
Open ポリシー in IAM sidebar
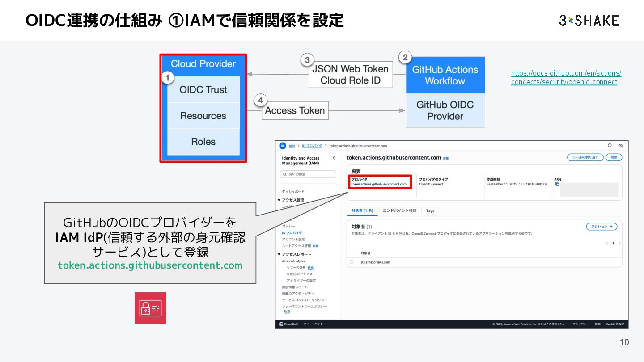(288, 226)
